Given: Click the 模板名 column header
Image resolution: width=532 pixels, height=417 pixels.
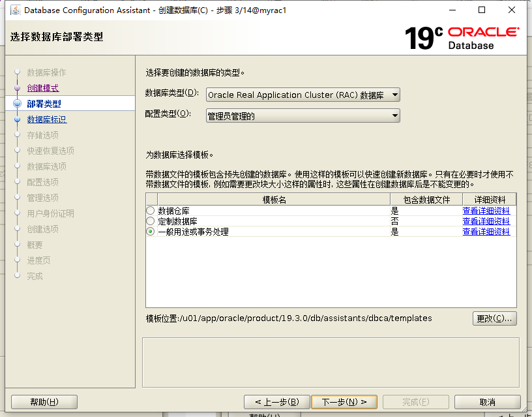Looking at the screenshot, I should pyautogui.click(x=274, y=199).
